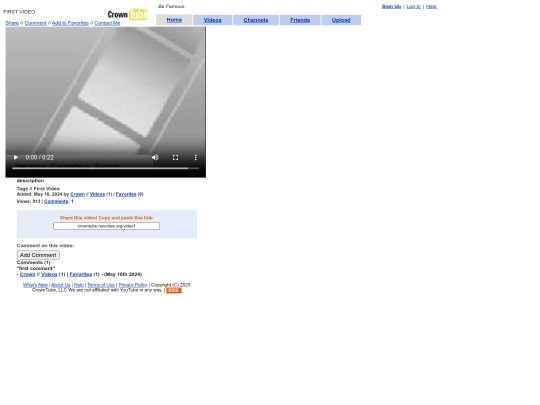Image resolution: width=540 pixels, height=405 pixels.
Task: Click the 'Be Famous.' tagline text
Action: tap(171, 6)
